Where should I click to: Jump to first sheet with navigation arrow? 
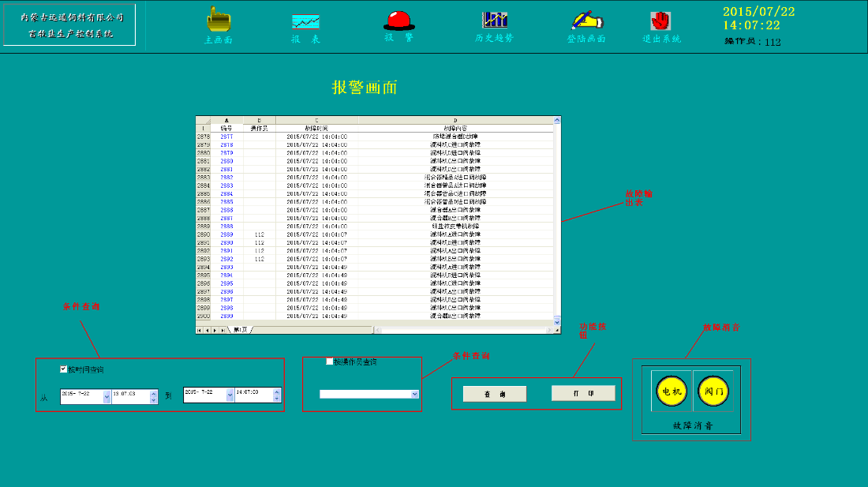click(x=200, y=330)
